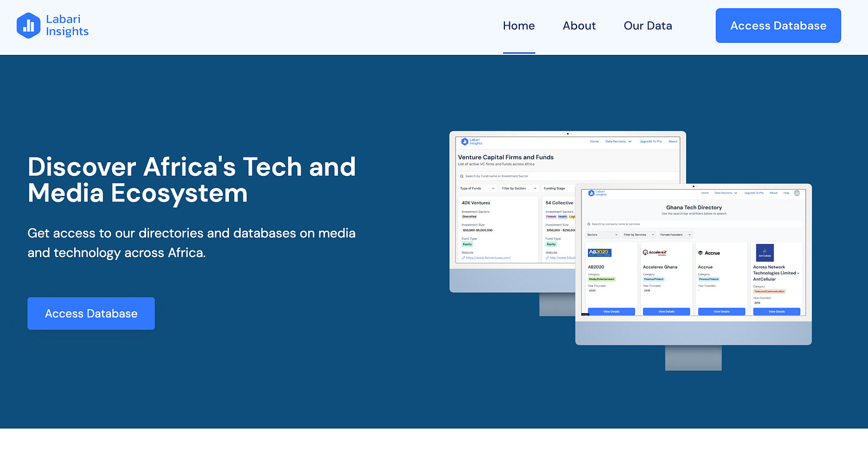This screenshot has height=449, width=868.
Task: Click the 'Ghana Tech Directory' heading
Action: (694, 208)
